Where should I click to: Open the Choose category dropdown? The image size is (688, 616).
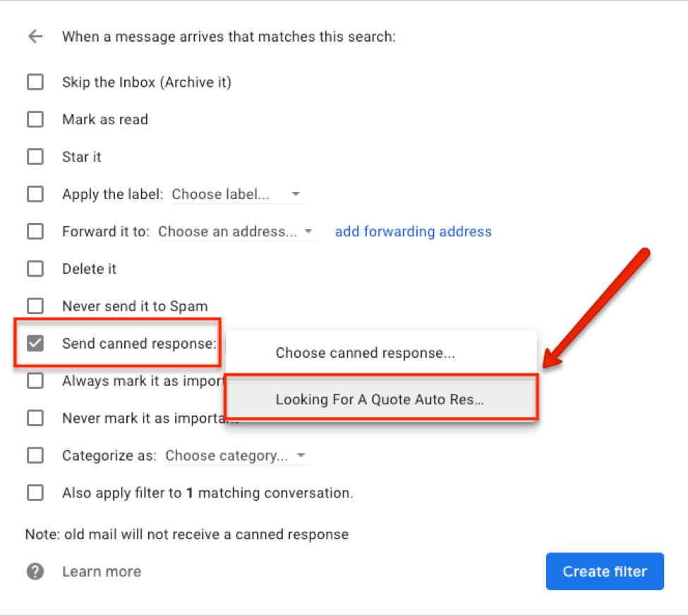pos(236,456)
